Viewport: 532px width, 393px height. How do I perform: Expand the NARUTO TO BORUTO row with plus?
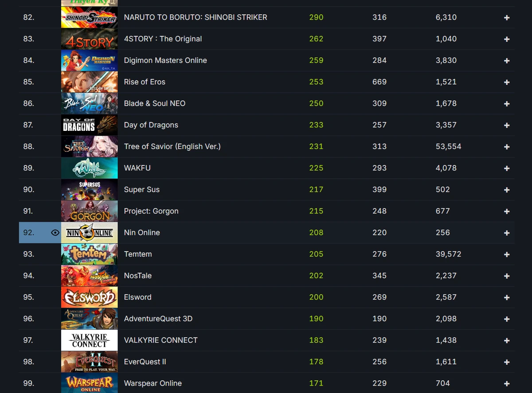pyautogui.click(x=507, y=17)
